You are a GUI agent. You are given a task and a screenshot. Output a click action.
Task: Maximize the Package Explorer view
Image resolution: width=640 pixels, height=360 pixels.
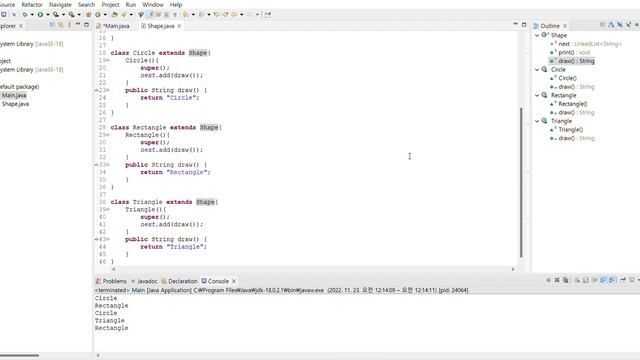click(x=87, y=25)
